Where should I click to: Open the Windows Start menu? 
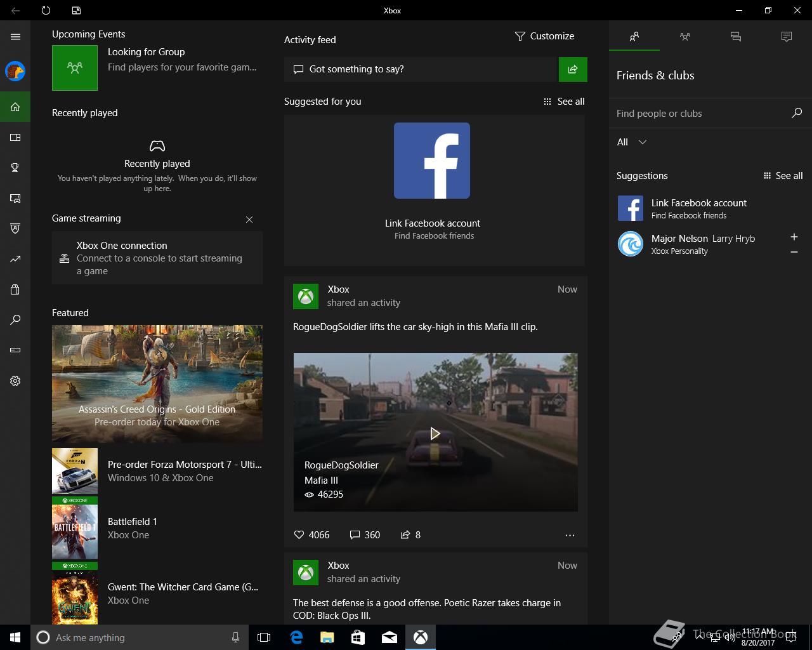pos(15,637)
